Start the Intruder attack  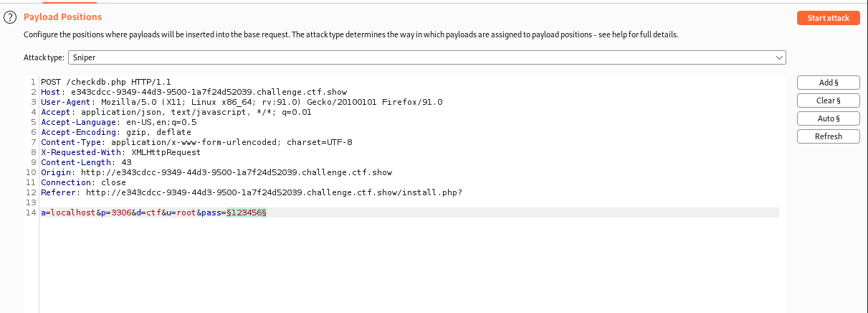pos(828,18)
